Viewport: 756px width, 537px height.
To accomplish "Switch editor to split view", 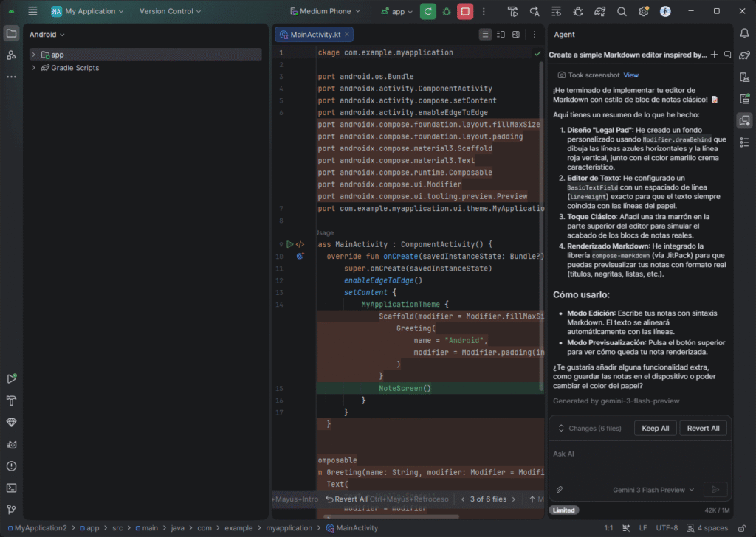I will pyautogui.click(x=501, y=34).
